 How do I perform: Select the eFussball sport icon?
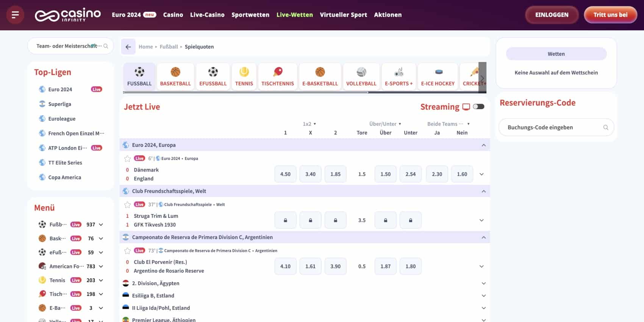click(x=213, y=77)
